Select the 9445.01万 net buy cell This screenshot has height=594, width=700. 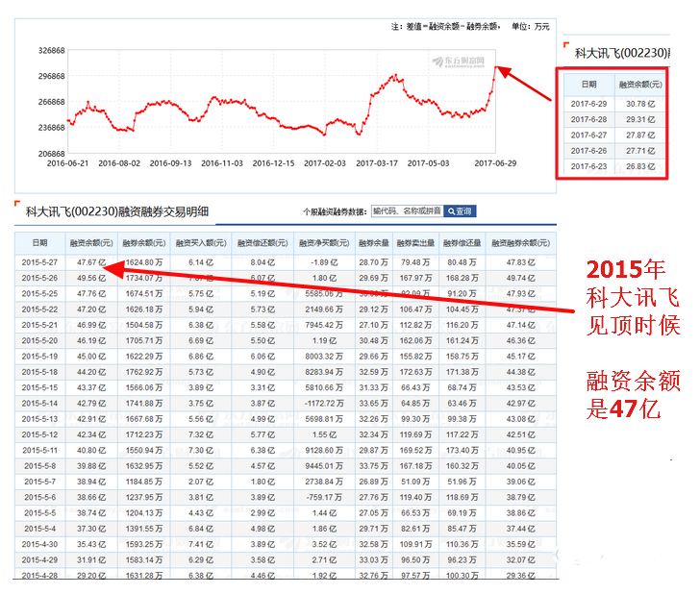pos(324,466)
